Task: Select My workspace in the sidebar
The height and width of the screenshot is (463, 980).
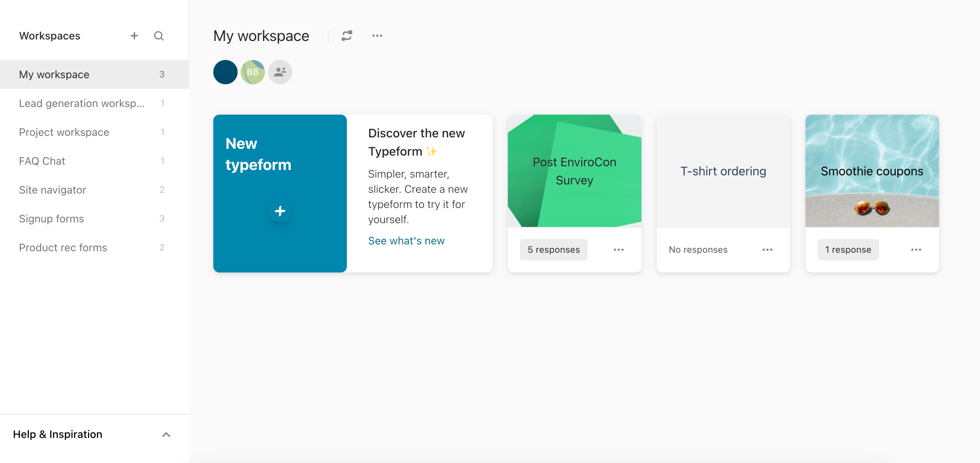Action: coord(94,74)
